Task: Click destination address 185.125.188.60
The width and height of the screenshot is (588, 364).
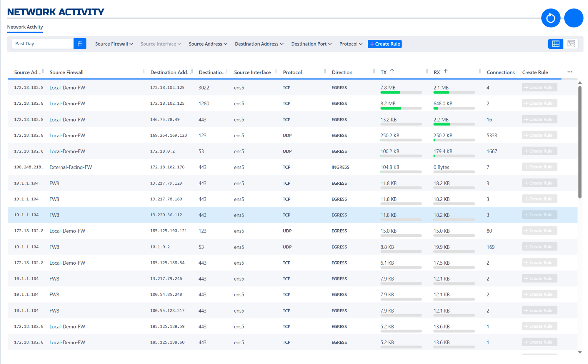Action: (x=167, y=342)
